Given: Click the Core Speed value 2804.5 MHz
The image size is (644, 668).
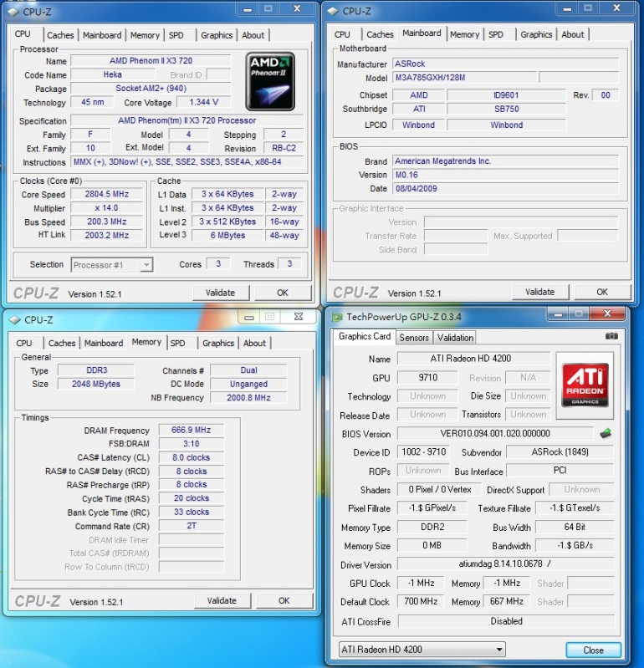Looking at the screenshot, I should pos(106,194).
